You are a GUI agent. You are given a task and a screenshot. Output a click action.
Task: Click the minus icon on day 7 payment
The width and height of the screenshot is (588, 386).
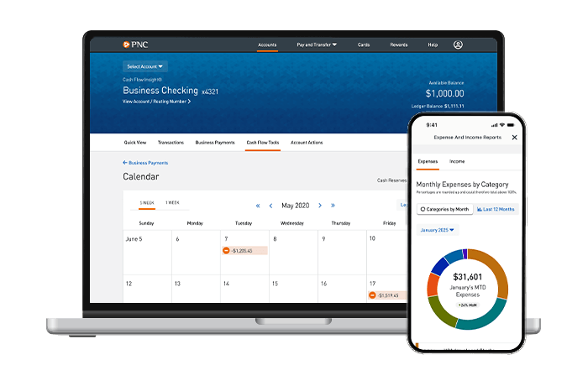pyautogui.click(x=226, y=251)
